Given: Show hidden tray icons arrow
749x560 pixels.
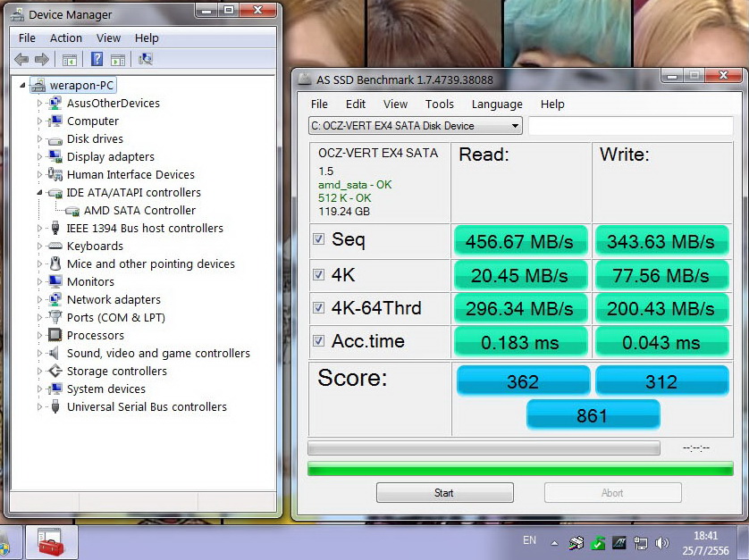Looking at the screenshot, I should pos(554,543).
